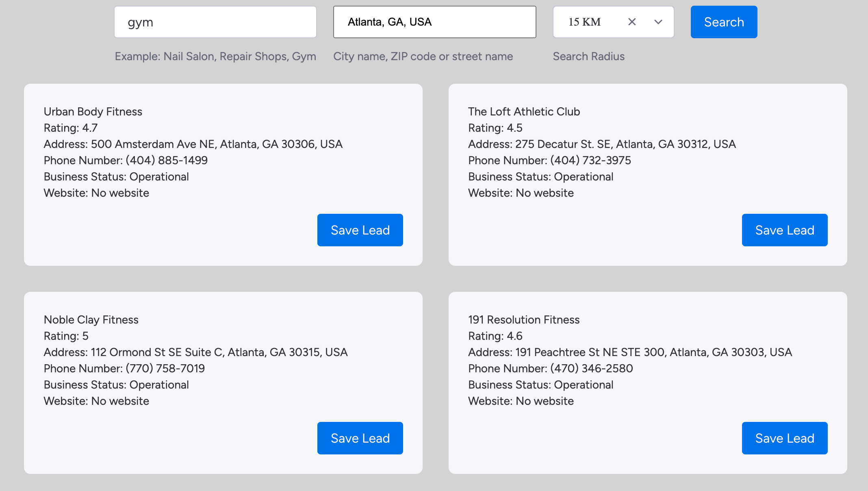The image size is (868, 491).
Task: Save lead for Urban Body Fitness
Action: [360, 230]
